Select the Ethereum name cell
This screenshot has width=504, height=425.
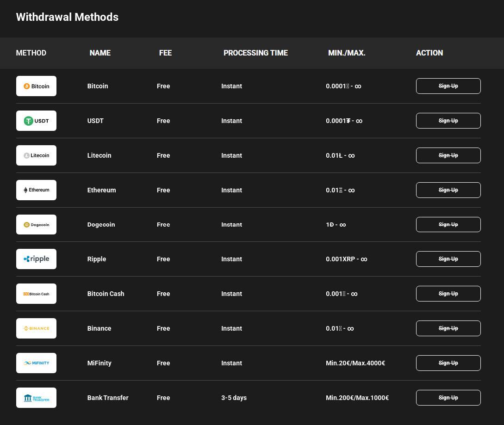101,190
